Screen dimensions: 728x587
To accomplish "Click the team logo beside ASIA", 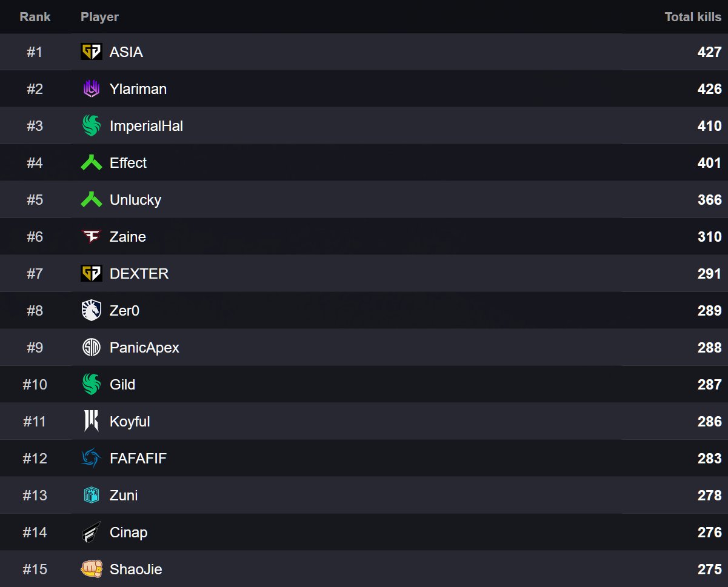I will coord(92,52).
